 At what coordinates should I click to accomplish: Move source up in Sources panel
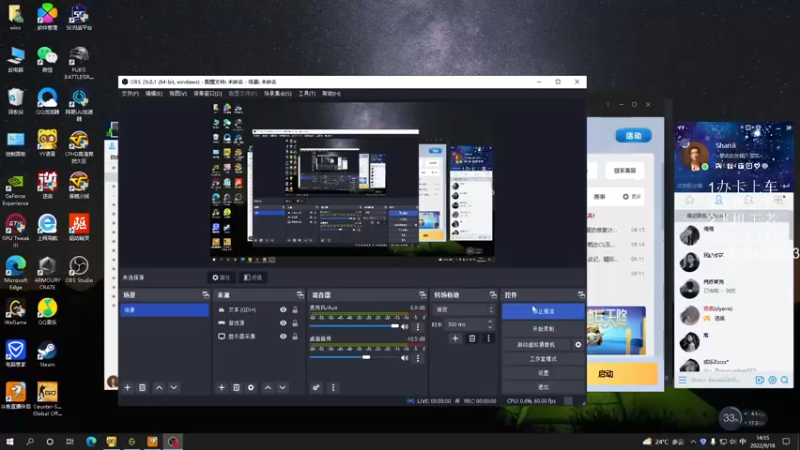268,388
